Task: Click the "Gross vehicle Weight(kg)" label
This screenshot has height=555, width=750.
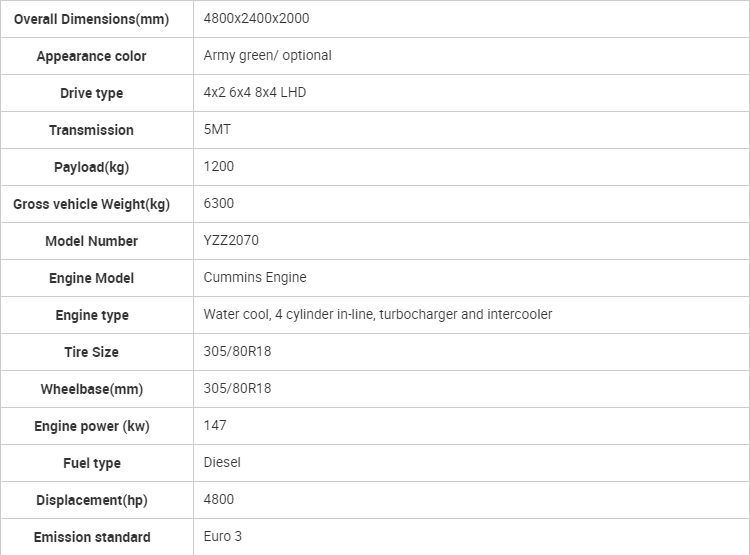Action: pos(91,204)
